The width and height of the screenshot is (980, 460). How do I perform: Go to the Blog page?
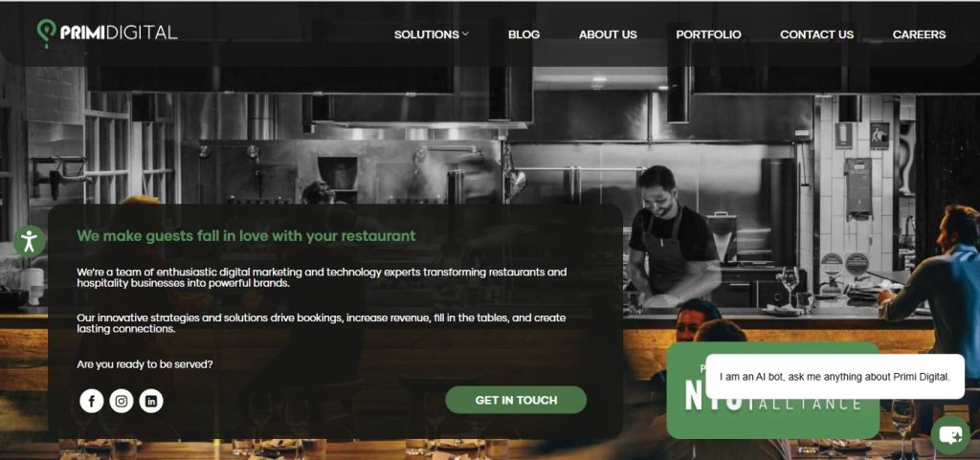(523, 35)
